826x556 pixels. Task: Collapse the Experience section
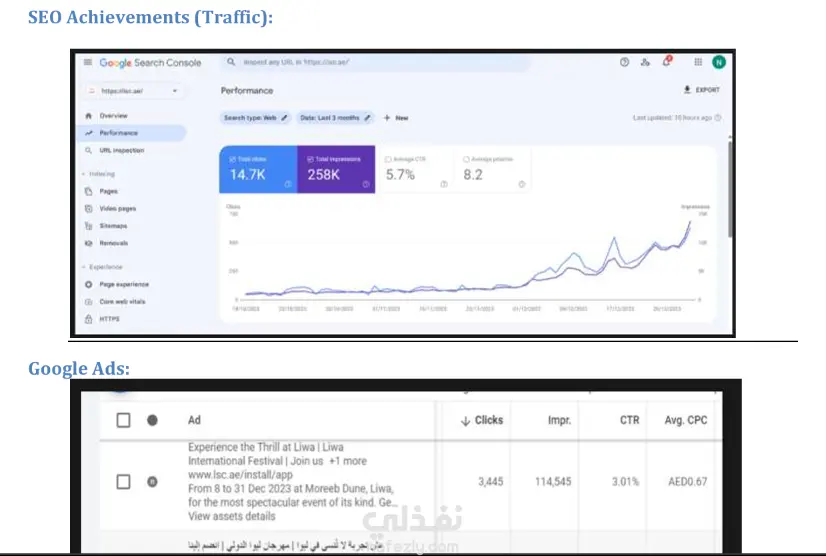pos(102,267)
